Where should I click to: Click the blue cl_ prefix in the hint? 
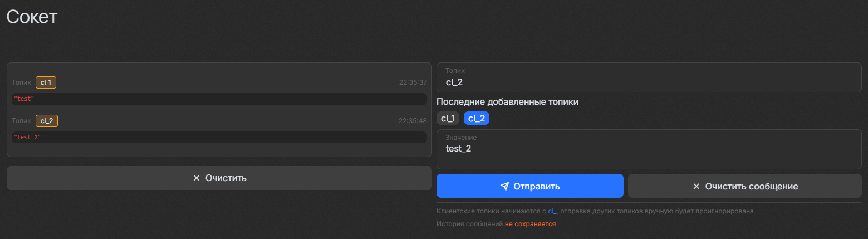coord(552,211)
